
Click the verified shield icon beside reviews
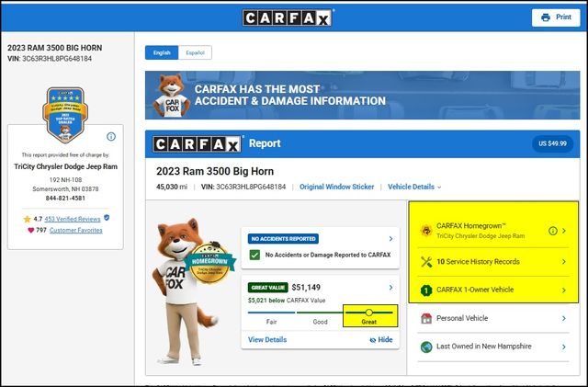[107, 218]
